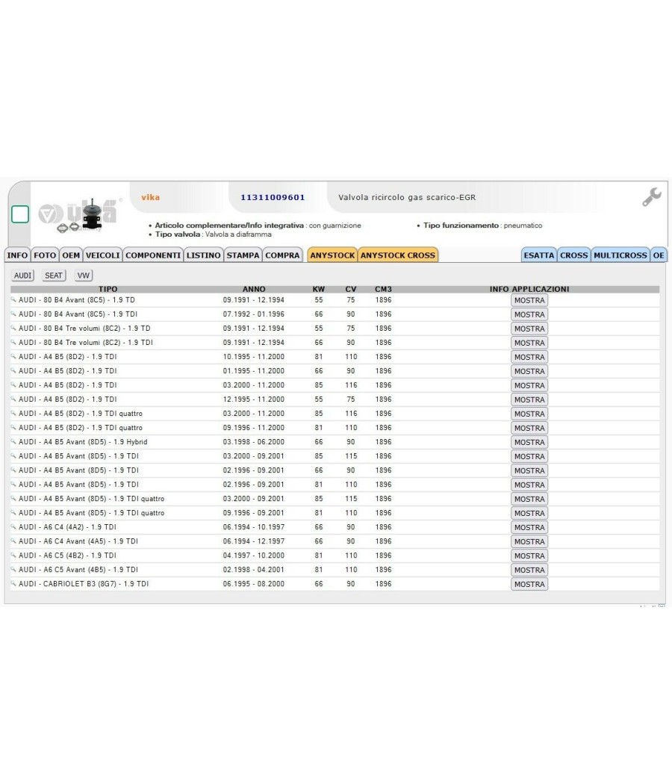
Task: Click MOSTRA for A6 C5 Avant (4B5)
Action: point(529,570)
